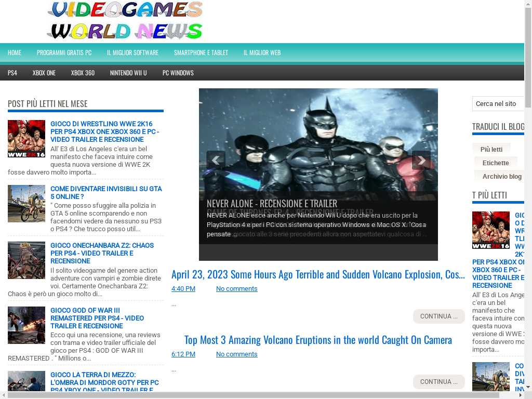Click the previous slide arrow on slider
Image resolution: width=532 pixels, height=399 pixels.
point(216,160)
